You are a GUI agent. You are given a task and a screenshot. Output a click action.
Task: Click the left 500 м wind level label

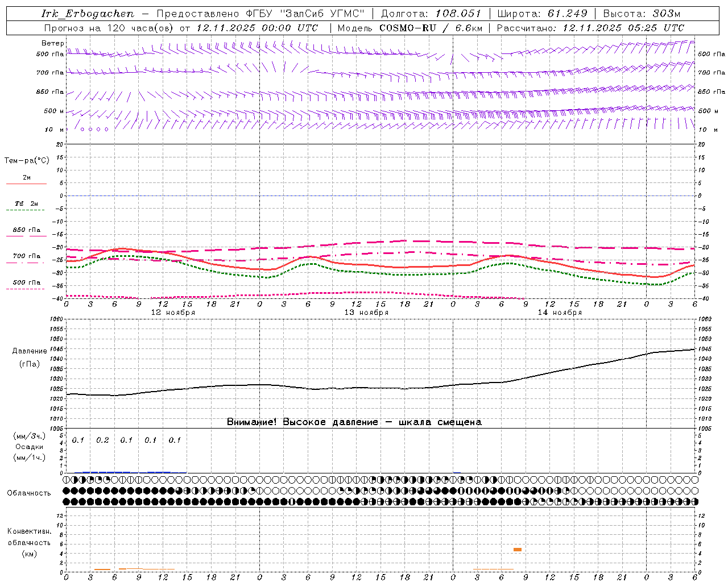pos(54,111)
